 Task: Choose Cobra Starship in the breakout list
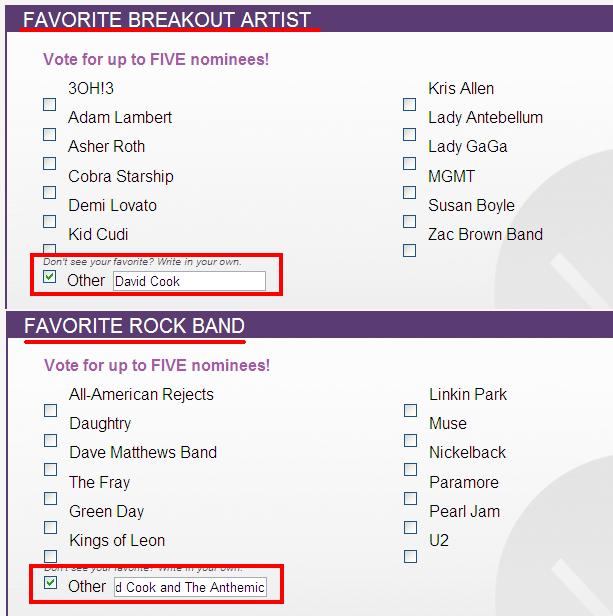coord(50,192)
